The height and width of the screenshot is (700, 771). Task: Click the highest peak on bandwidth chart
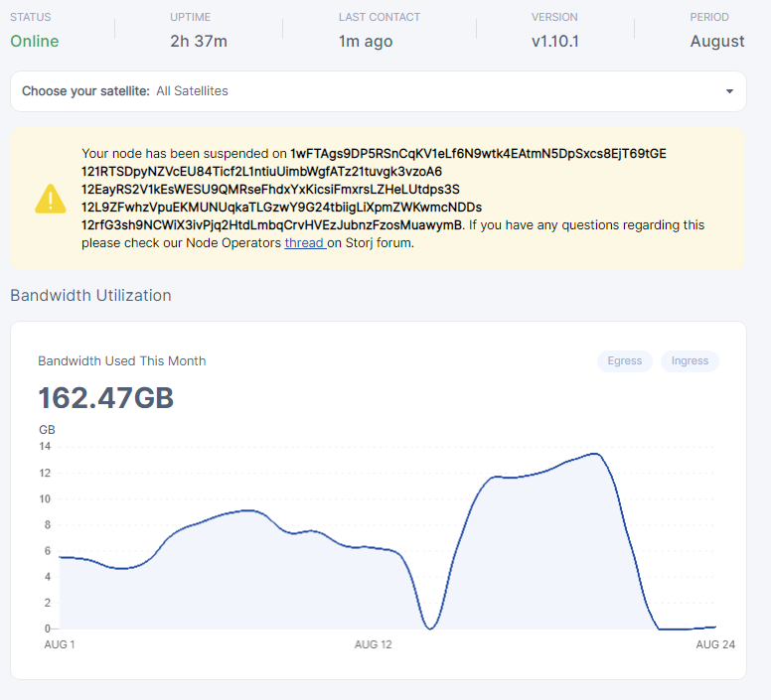point(594,454)
